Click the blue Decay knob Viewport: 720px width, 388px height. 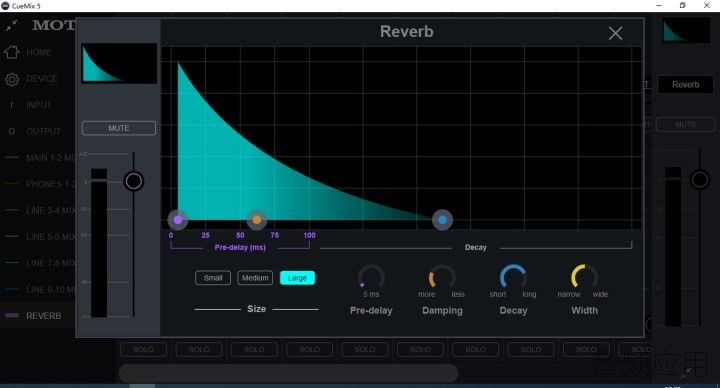[x=513, y=276]
